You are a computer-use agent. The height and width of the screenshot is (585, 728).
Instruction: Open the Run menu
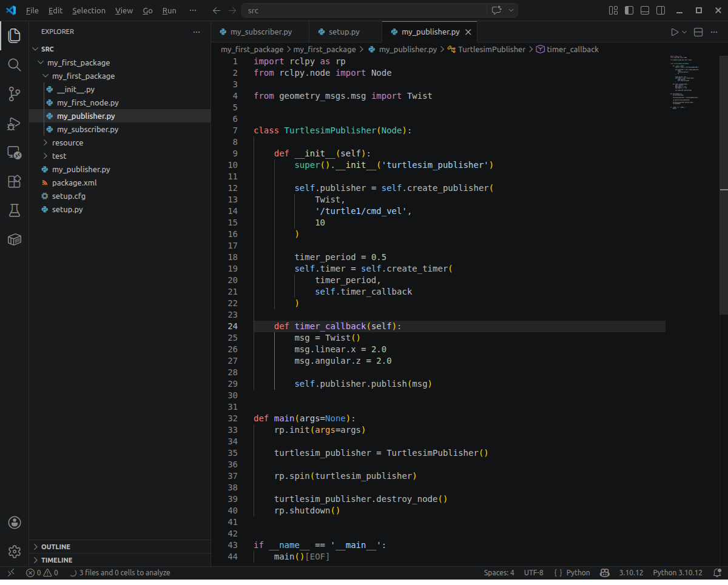click(x=169, y=10)
